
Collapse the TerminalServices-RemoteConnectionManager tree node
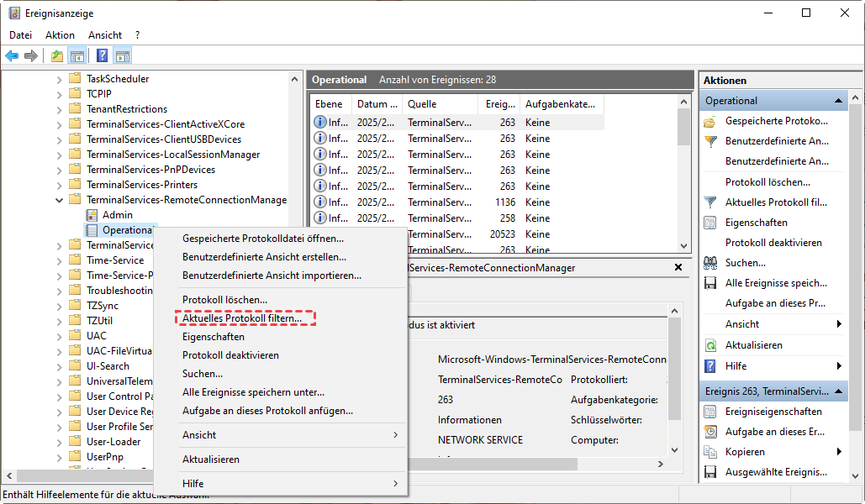(x=59, y=200)
